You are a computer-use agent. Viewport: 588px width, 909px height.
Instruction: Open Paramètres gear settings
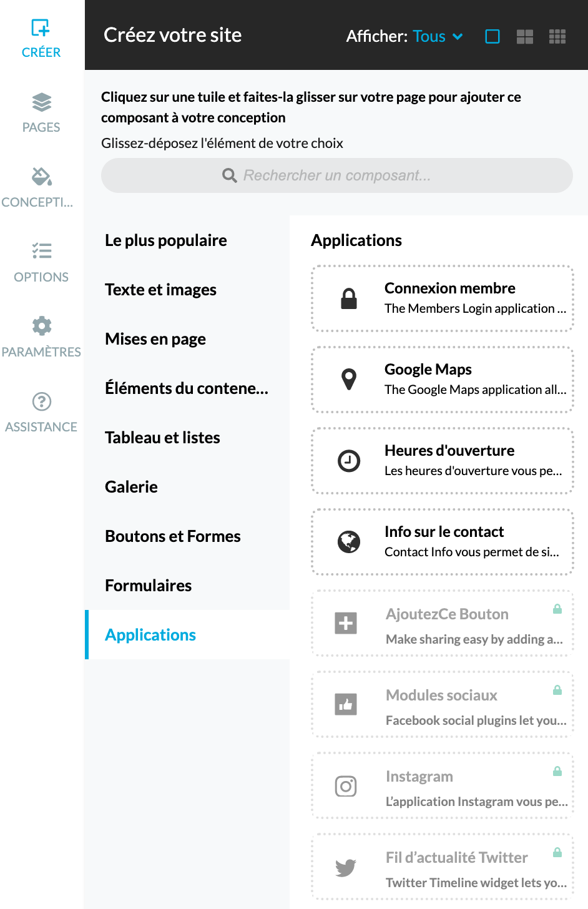coord(41,337)
